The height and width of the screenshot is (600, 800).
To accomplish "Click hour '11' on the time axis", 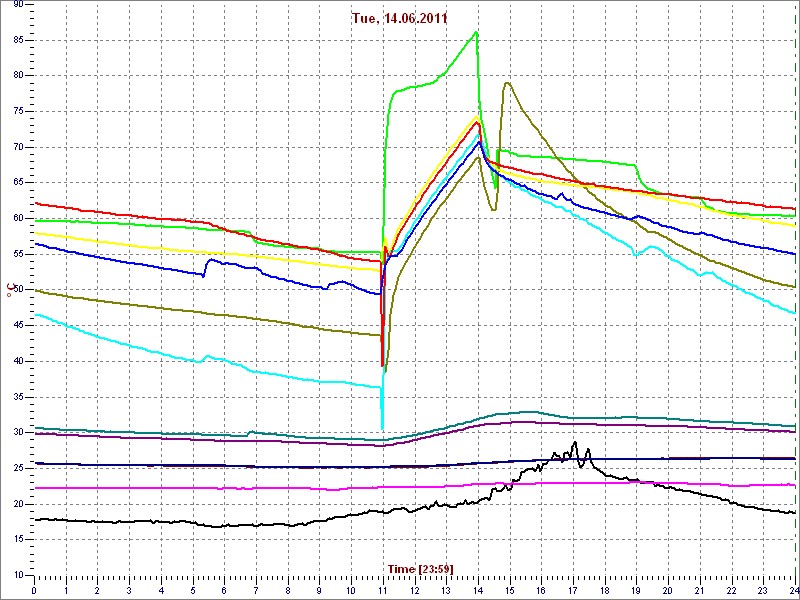I will [383, 589].
